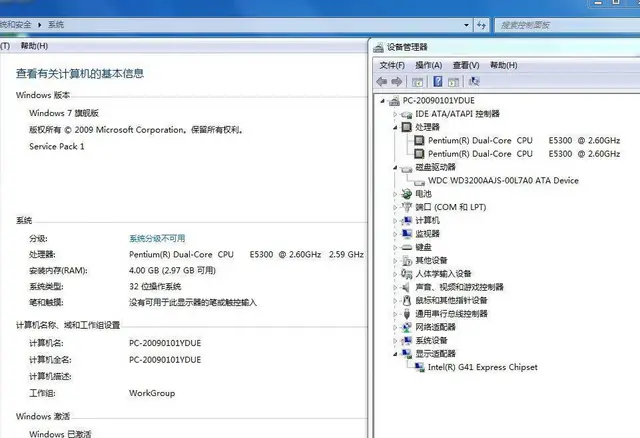Click the computer name PC-20090101YDUE next to 计算机名
Viewport: 640px width, 438px height.
click(x=165, y=343)
